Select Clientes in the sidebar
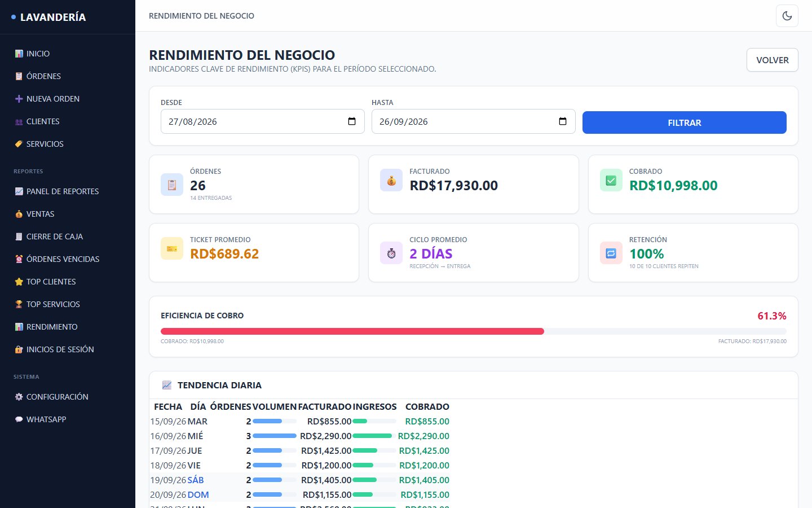This screenshot has width=812, height=508. [x=68, y=121]
